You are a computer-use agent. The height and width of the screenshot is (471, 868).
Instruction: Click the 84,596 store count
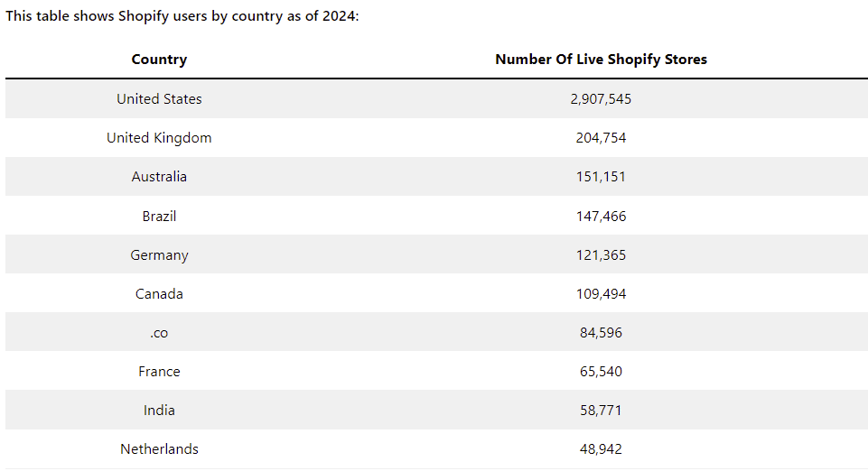pos(601,333)
